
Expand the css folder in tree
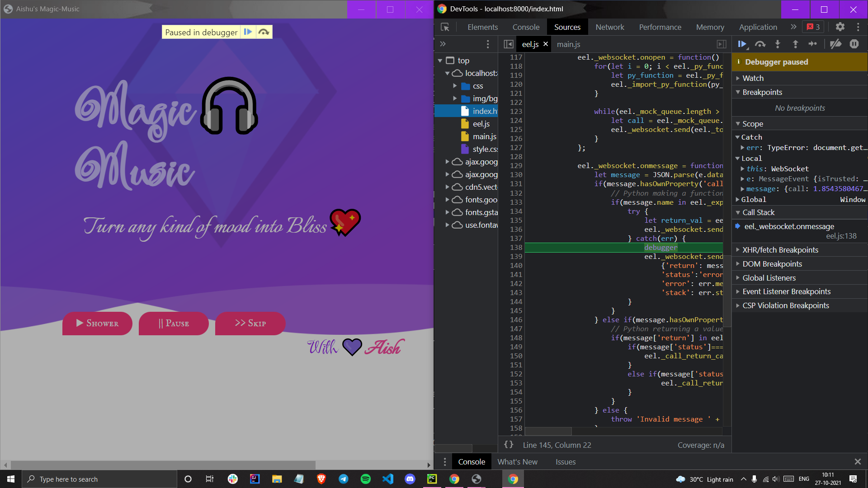455,86
